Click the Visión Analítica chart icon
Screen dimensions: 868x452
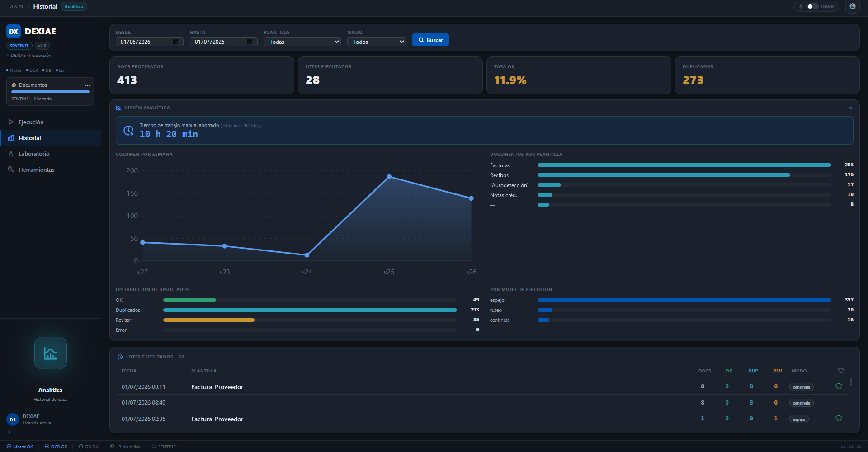[118, 108]
